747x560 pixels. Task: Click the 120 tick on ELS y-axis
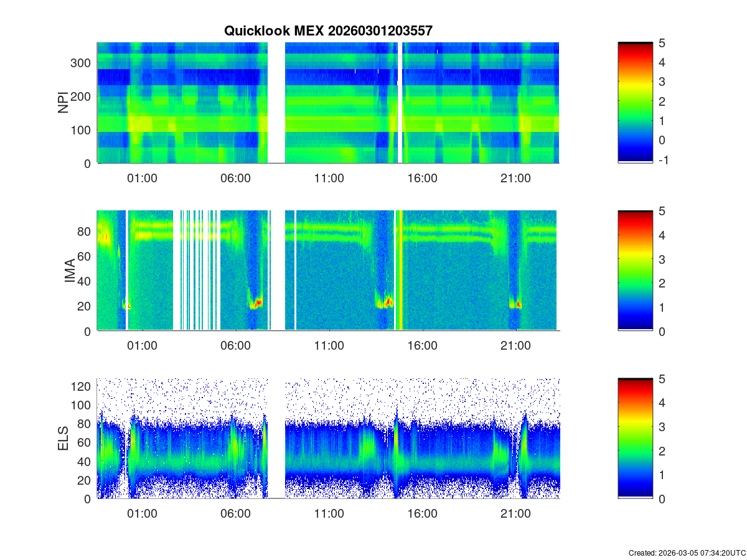[x=83, y=387]
